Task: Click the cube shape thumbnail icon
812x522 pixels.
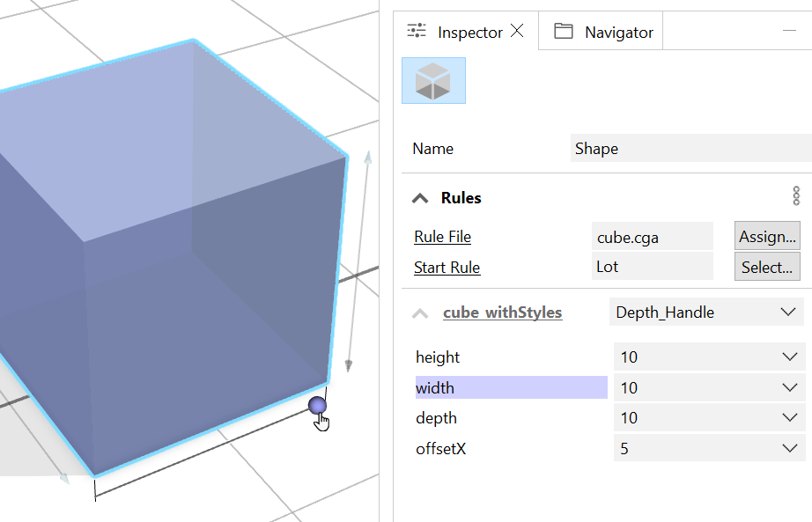Action: click(433, 81)
